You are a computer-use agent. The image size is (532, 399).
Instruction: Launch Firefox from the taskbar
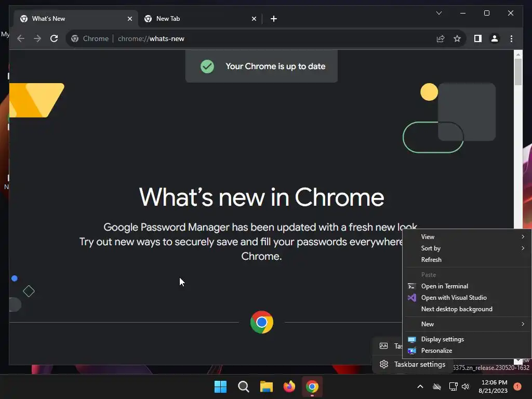289,387
